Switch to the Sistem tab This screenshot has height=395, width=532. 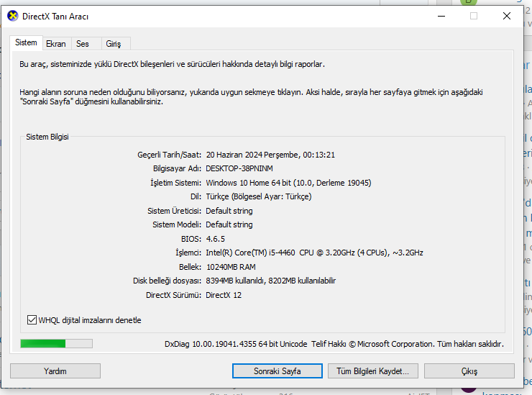pos(26,42)
